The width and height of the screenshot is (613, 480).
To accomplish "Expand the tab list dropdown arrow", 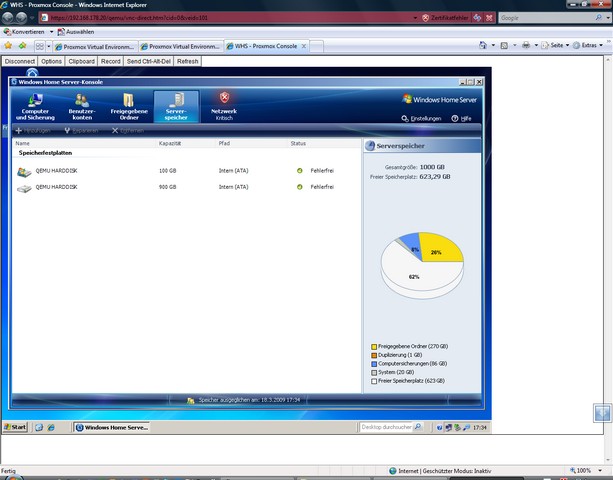I will coord(49,47).
